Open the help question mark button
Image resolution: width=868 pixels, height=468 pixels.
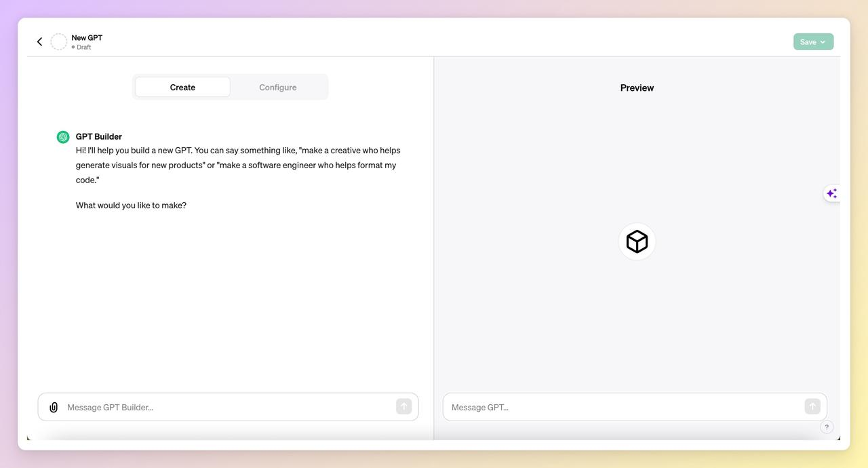827,427
